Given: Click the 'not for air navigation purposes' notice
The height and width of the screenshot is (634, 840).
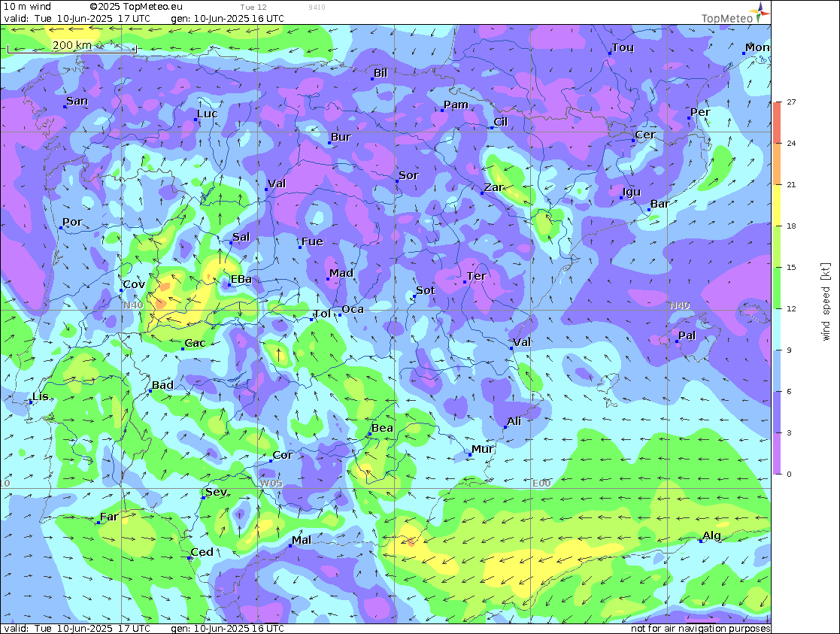Looking at the screenshot, I should click(700, 628).
